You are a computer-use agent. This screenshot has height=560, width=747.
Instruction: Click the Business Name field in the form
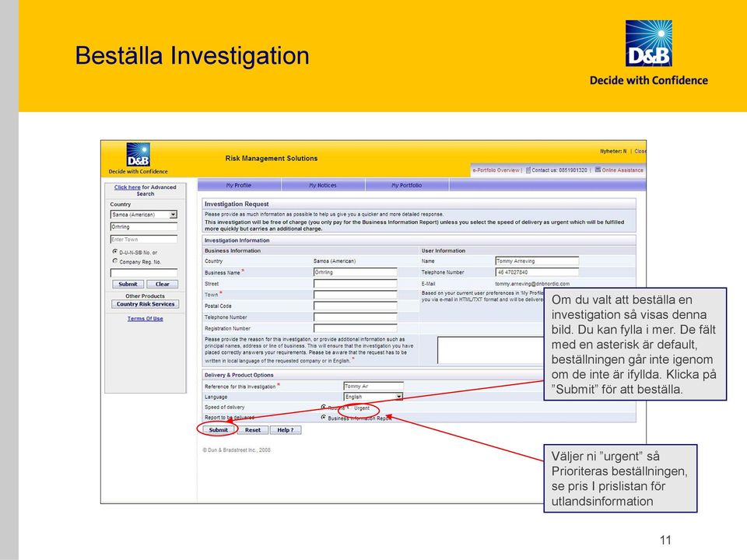pyautogui.click(x=355, y=272)
